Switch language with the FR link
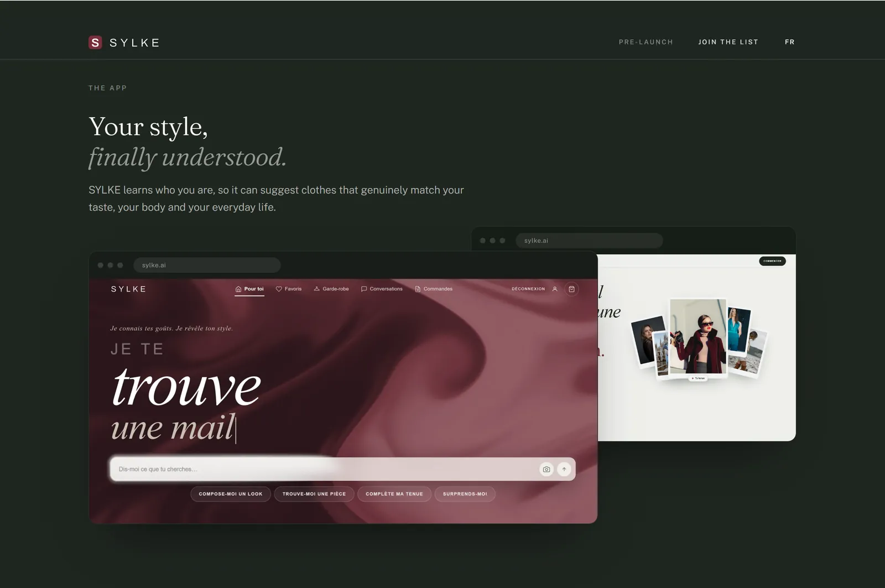Viewport: 885px width, 588px height. pyautogui.click(x=790, y=42)
